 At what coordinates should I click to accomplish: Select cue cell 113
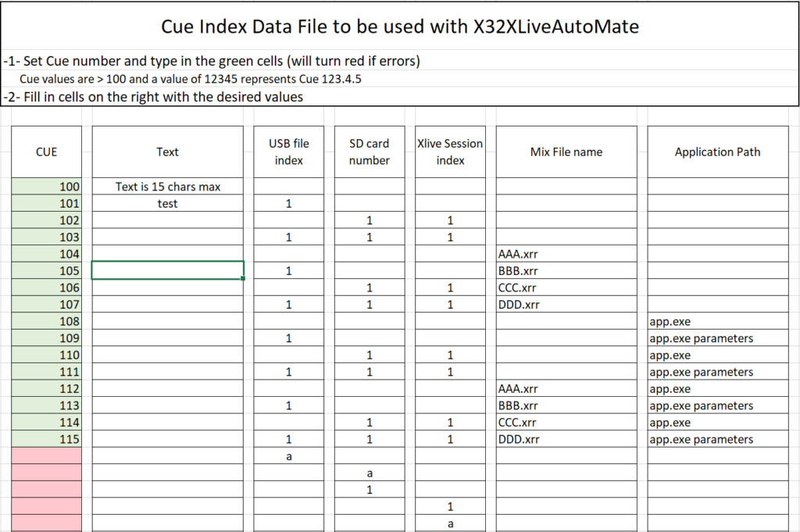click(46, 405)
